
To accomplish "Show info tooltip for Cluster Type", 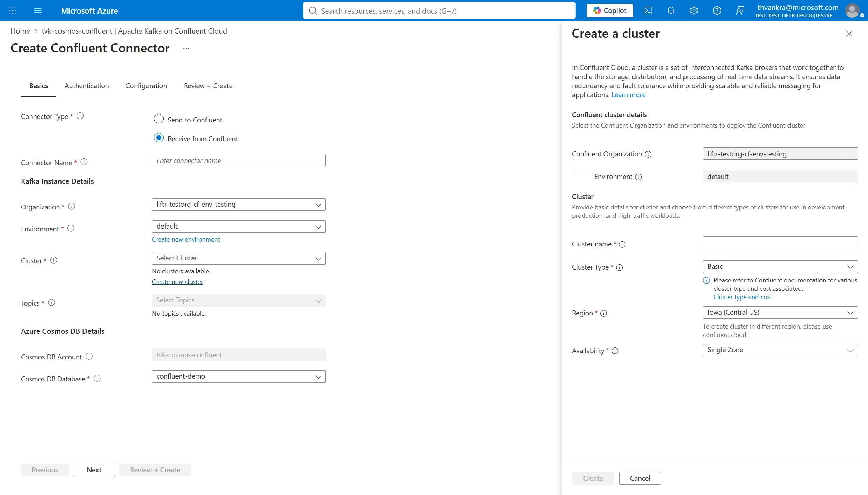I will point(620,267).
